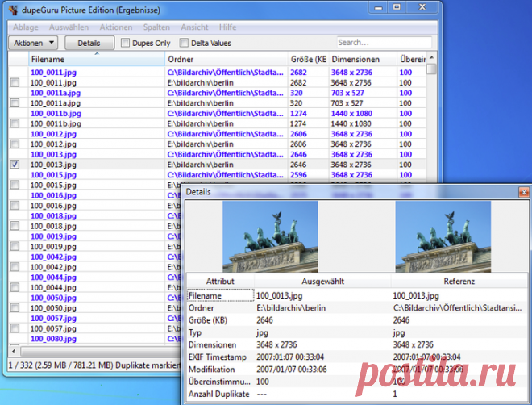Image resolution: width=532 pixels, height=405 pixels.
Task: Tick the checkbox for 100_0012.jpg
Action: pos(15,144)
